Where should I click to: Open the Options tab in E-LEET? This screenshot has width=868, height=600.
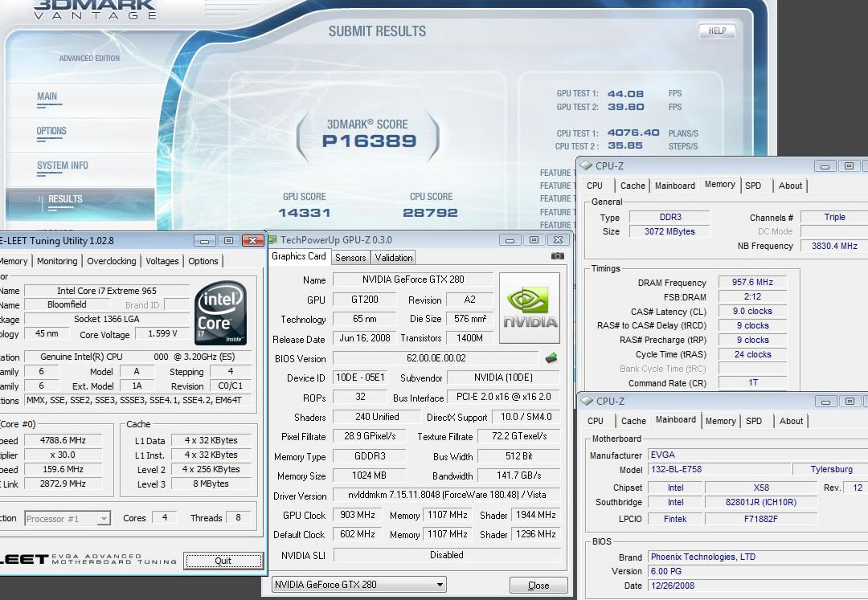tap(203, 261)
